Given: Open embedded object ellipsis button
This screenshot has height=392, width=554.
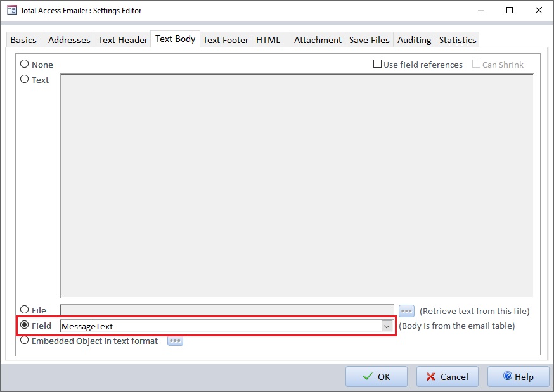Looking at the screenshot, I should click(x=175, y=341).
